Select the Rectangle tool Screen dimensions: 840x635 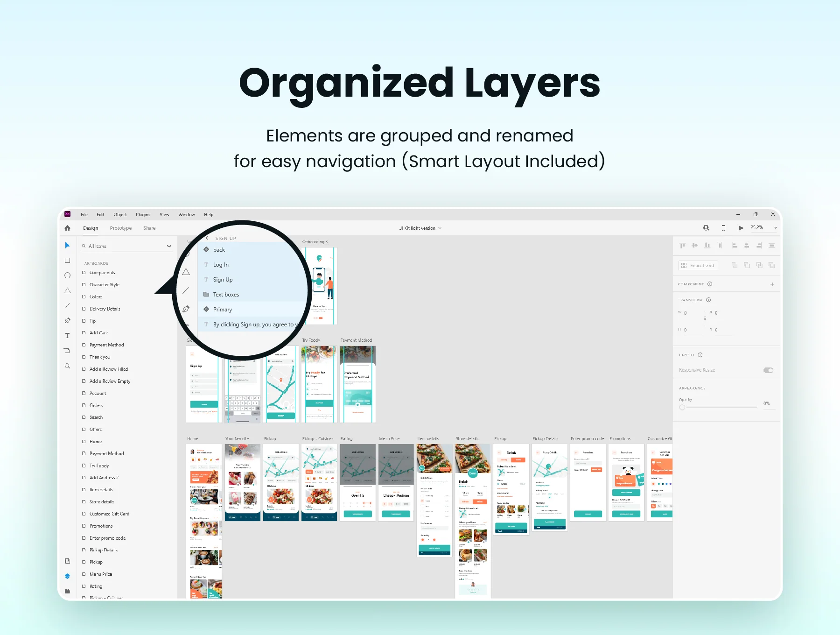point(67,261)
